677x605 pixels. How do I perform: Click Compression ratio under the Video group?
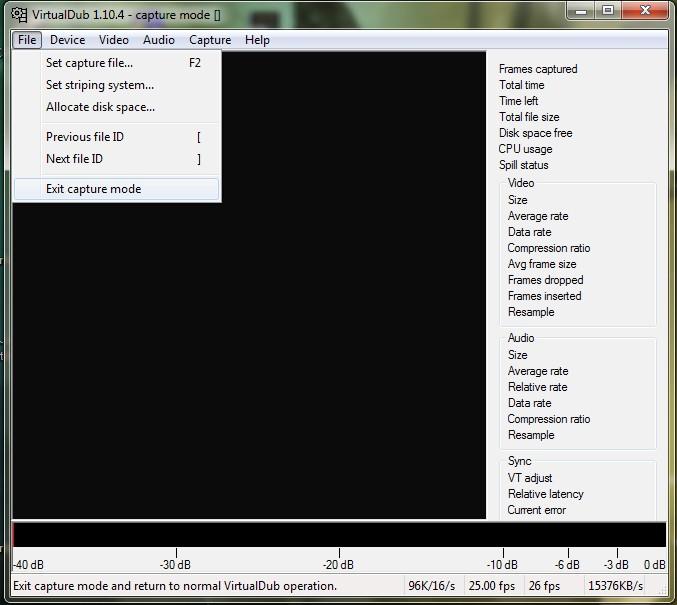[549, 248]
